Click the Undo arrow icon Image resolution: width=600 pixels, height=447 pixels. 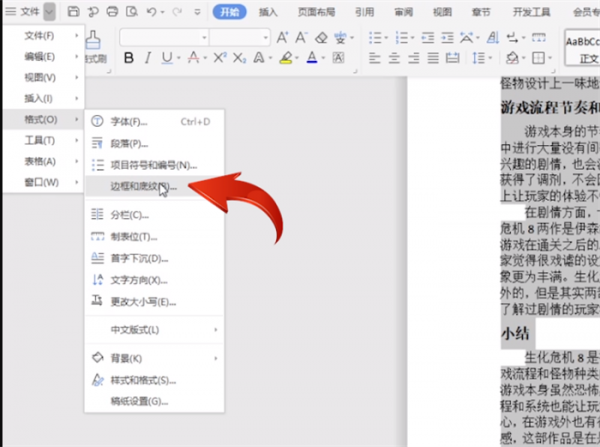pyautogui.click(x=152, y=12)
